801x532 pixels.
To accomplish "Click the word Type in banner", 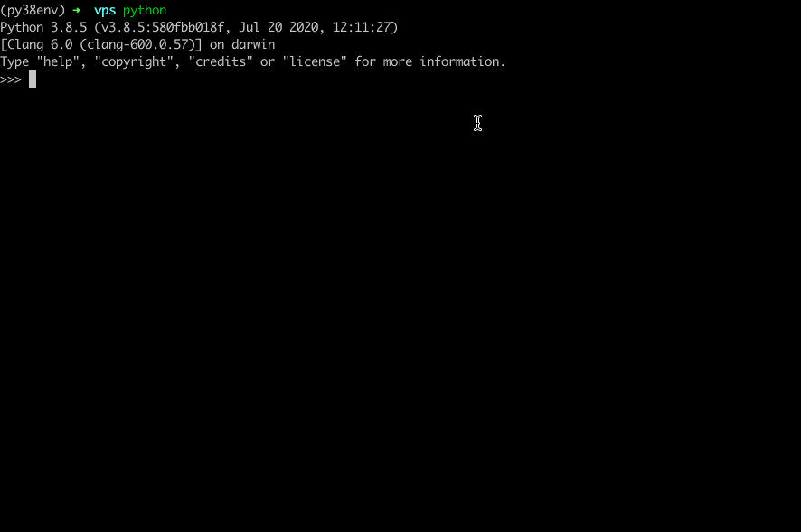I will (x=14, y=61).
